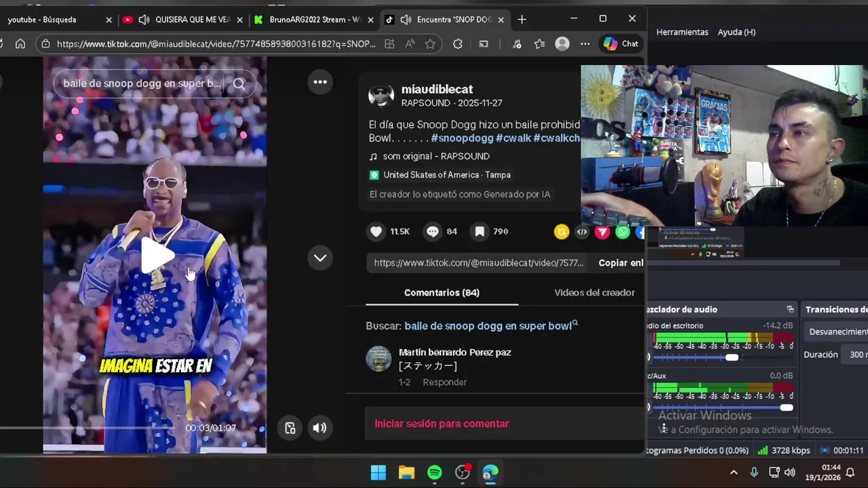Screen dimensions: 868x488
Task: Open the notifications bell in system tray
Action: tap(850, 472)
